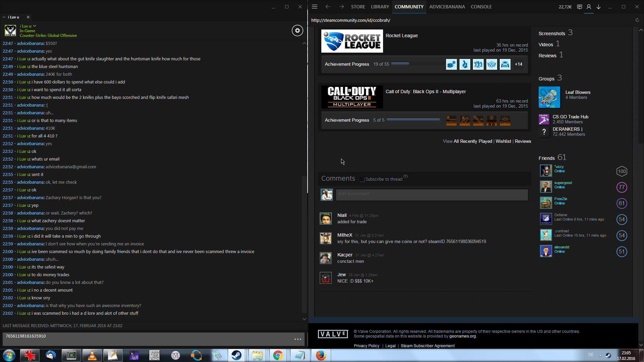Launch Firefox from the taskbar
644x362 pixels.
pos(321,355)
